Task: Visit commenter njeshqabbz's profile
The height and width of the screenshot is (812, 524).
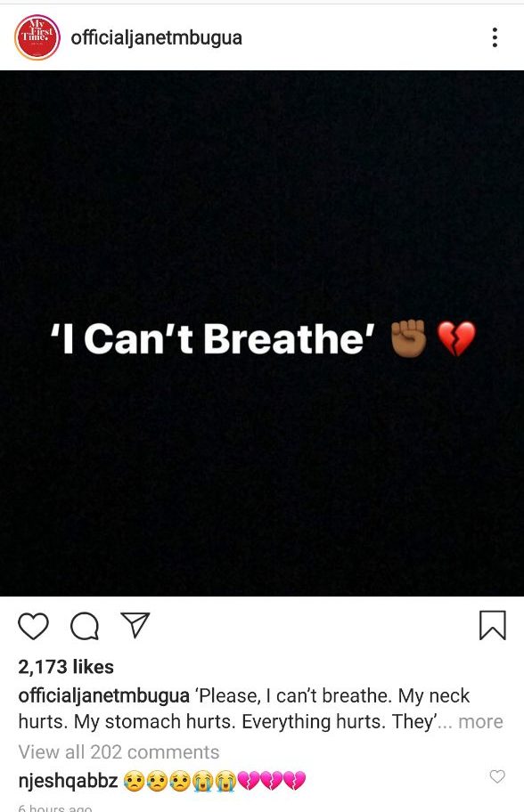Action: click(x=68, y=781)
